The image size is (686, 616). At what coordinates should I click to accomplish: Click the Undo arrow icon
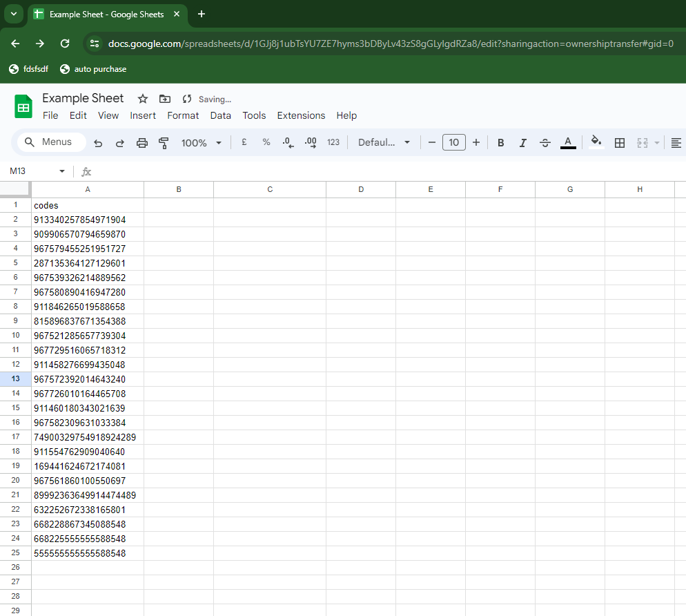[98, 143]
